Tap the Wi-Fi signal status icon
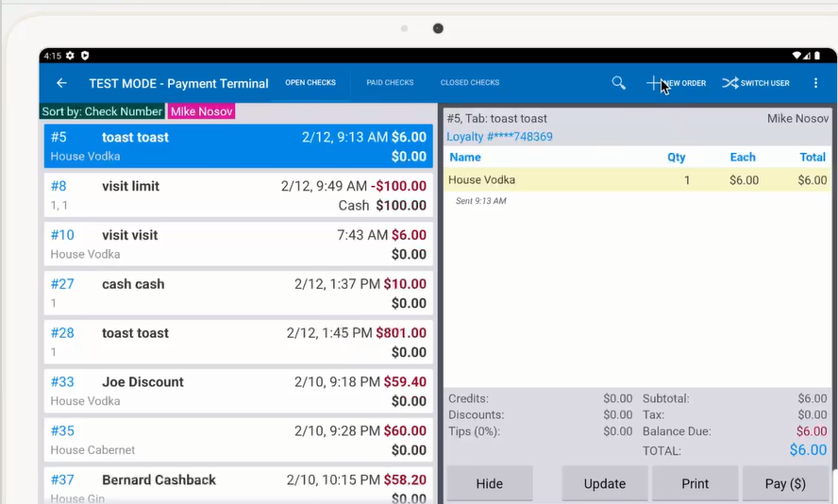838x504 pixels. tap(796, 56)
